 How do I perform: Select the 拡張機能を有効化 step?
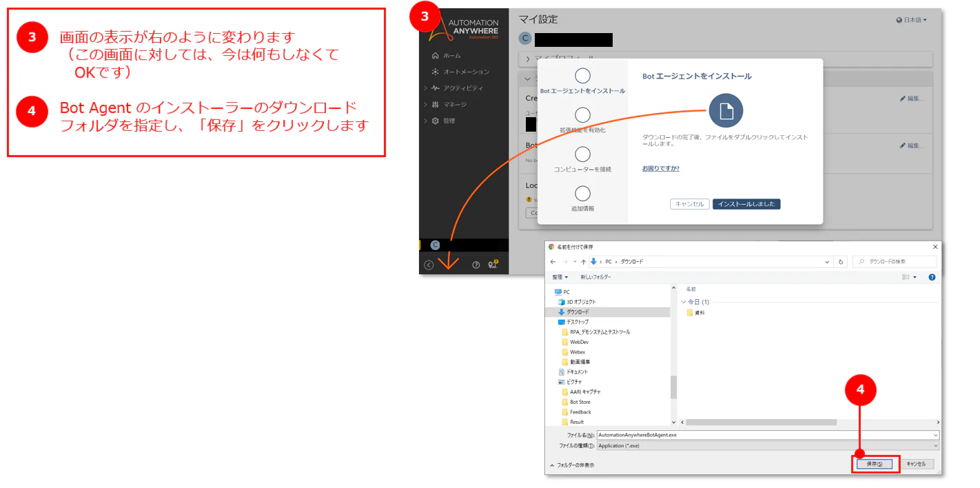click(x=582, y=120)
